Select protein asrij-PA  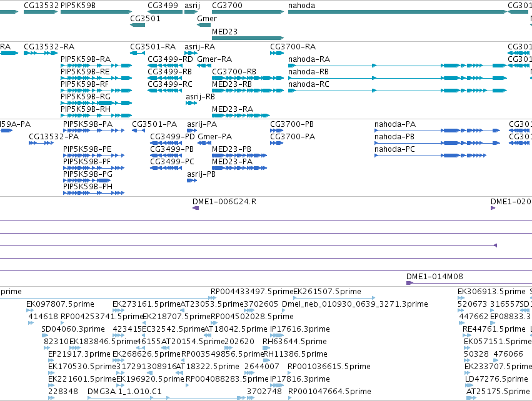(x=202, y=124)
